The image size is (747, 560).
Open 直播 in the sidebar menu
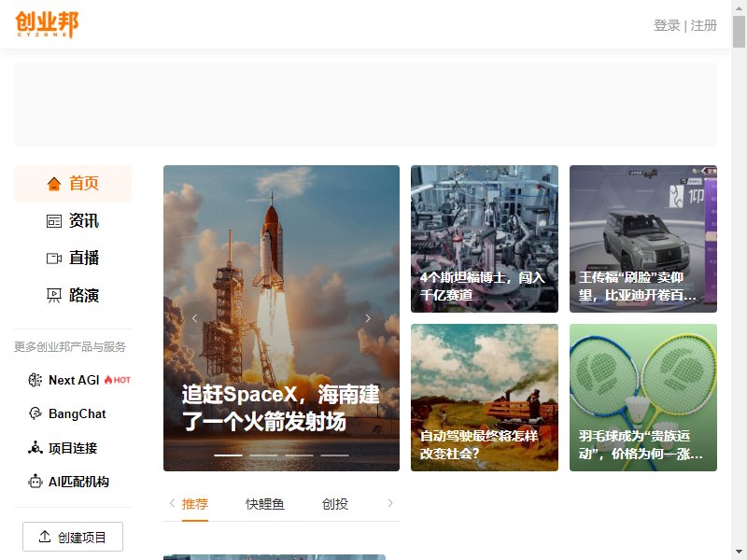73,259
